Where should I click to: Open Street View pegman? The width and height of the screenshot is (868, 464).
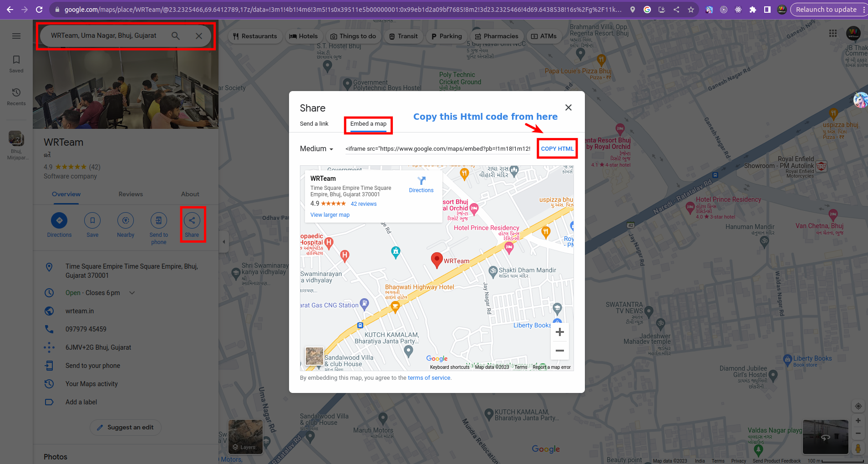(858, 449)
